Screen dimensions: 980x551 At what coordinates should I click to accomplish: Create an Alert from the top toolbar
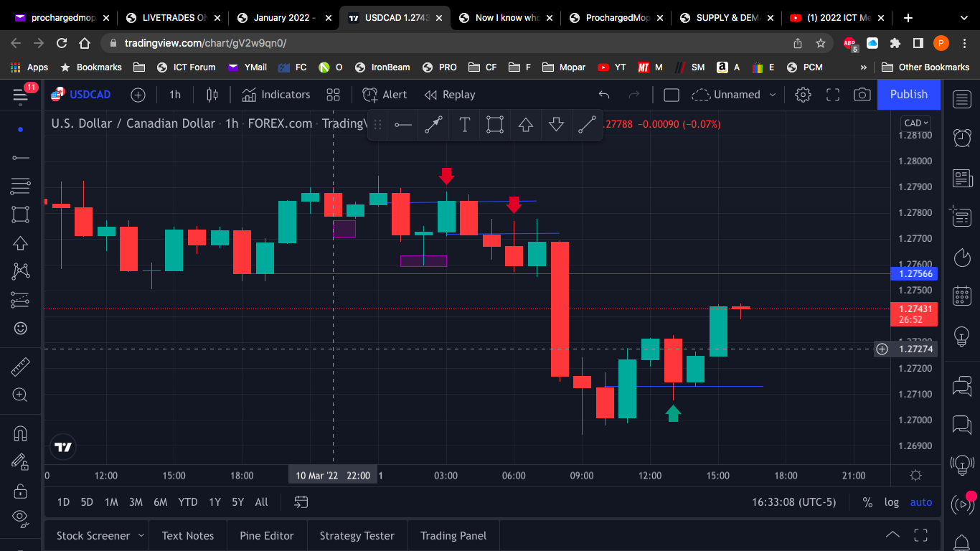385,95
